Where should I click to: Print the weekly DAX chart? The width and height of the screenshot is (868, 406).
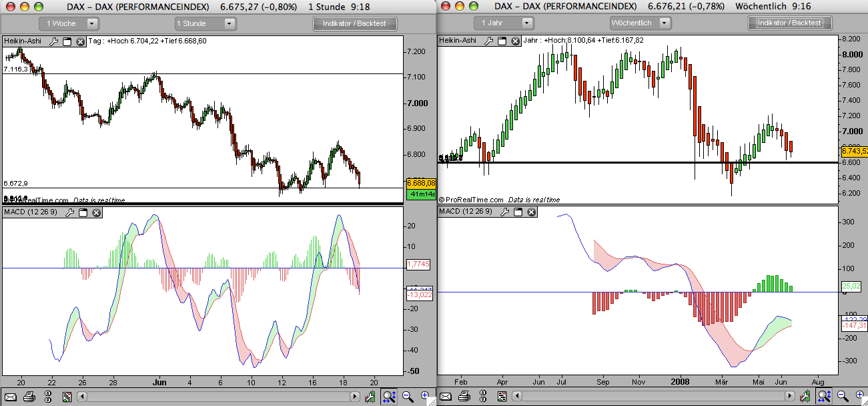click(464, 397)
